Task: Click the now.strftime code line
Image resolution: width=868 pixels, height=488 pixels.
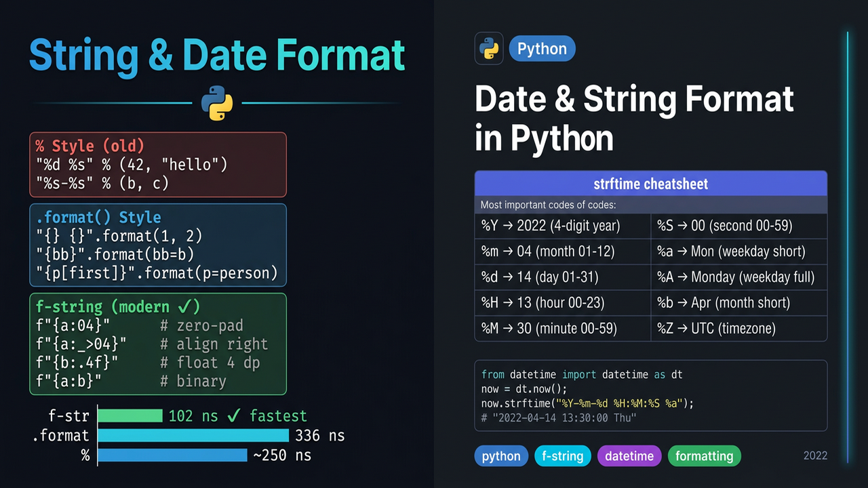Action: 587,403
